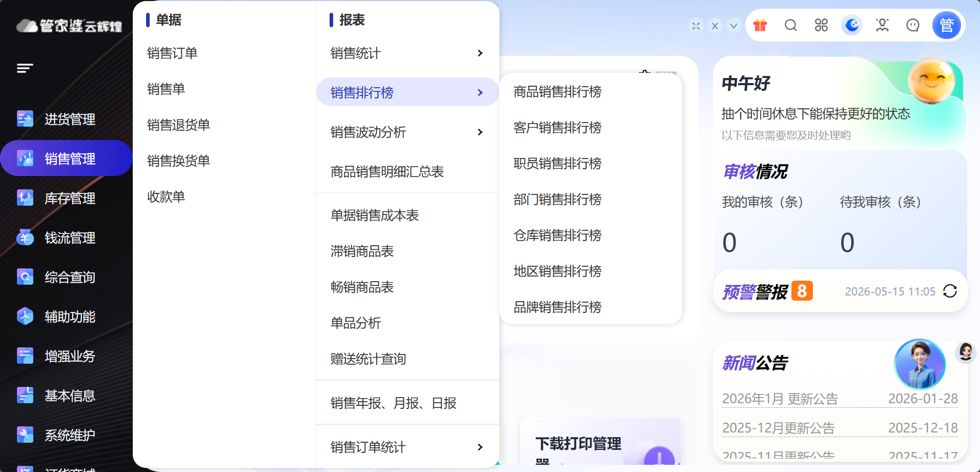
Task: Select 客户销售排行榜
Action: 558,128
